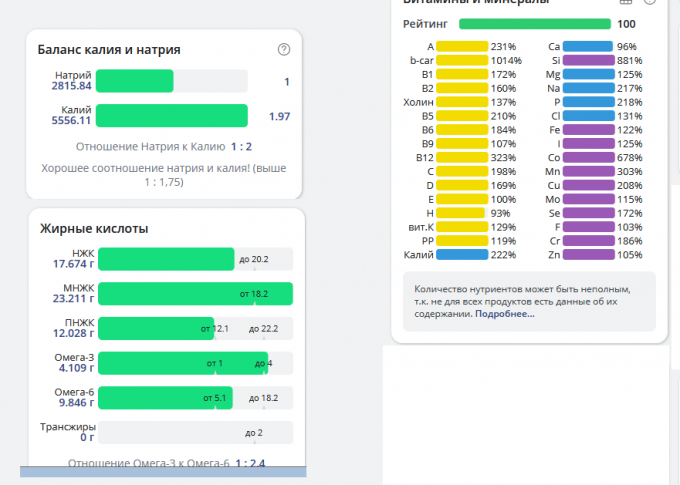Click the до 20.2 limit label
680x485 pixels.
pyautogui.click(x=254, y=259)
